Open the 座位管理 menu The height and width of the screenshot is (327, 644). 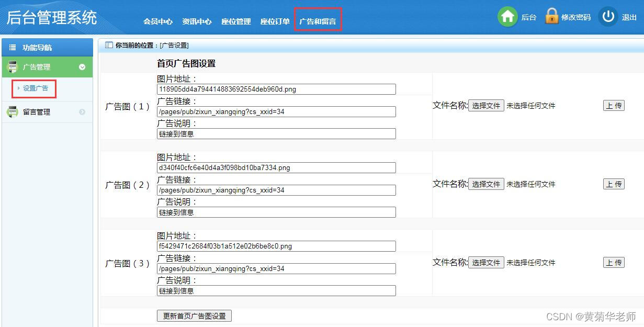[x=236, y=21]
